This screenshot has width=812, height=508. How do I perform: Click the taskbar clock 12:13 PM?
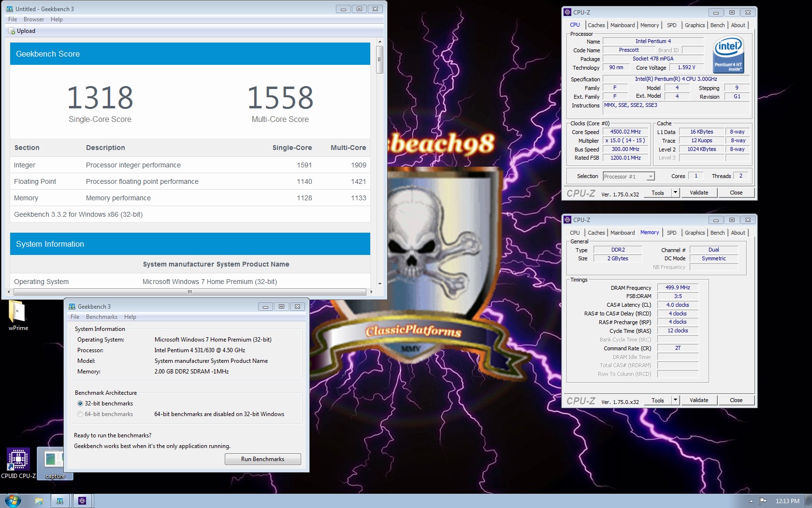click(x=787, y=501)
